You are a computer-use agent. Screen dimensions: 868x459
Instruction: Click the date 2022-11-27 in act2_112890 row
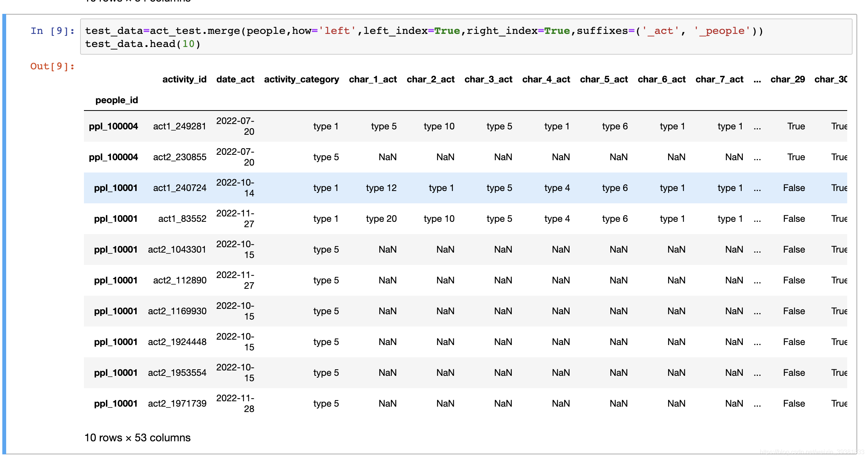[x=235, y=280]
